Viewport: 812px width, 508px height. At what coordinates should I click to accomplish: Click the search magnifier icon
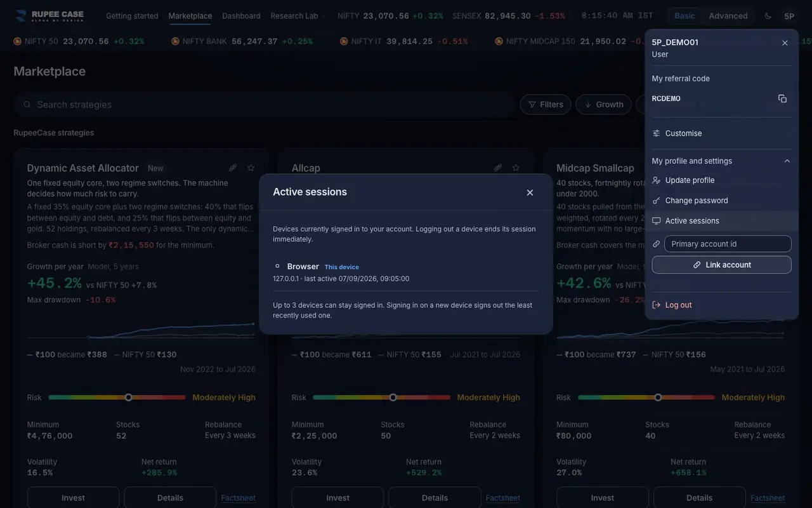[27, 105]
